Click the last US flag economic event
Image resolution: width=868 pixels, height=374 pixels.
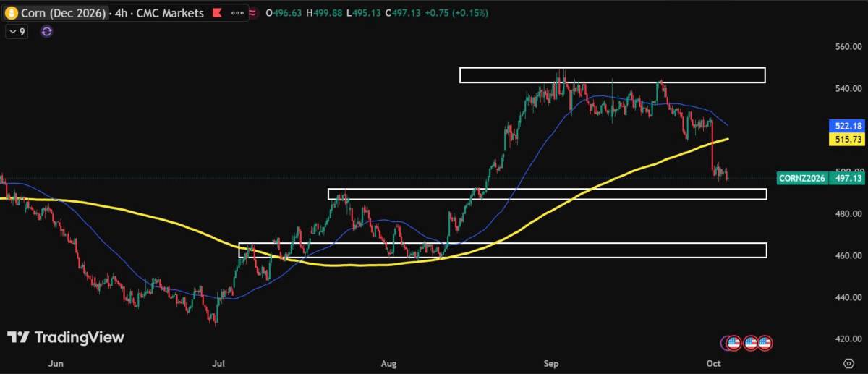point(765,342)
